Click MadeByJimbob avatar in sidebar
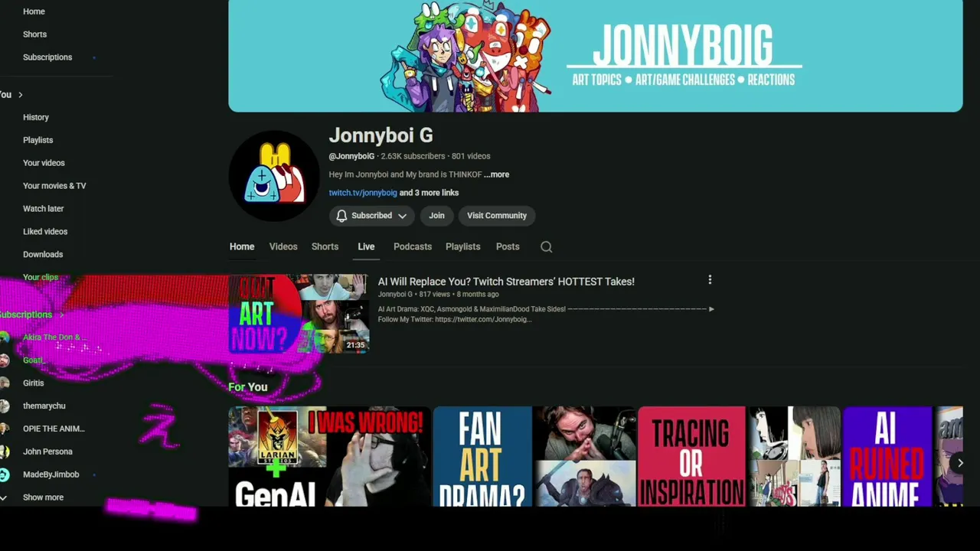 (x=5, y=474)
